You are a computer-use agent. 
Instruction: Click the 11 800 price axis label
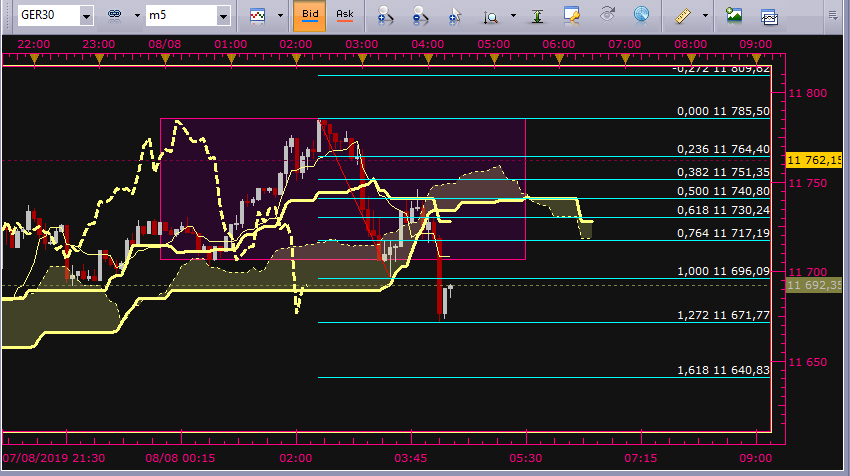pyautogui.click(x=808, y=93)
